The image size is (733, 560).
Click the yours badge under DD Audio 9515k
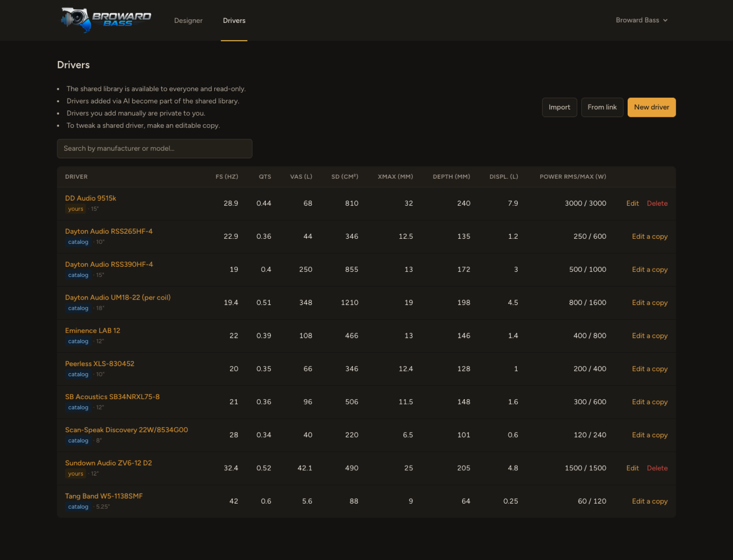pyautogui.click(x=76, y=209)
